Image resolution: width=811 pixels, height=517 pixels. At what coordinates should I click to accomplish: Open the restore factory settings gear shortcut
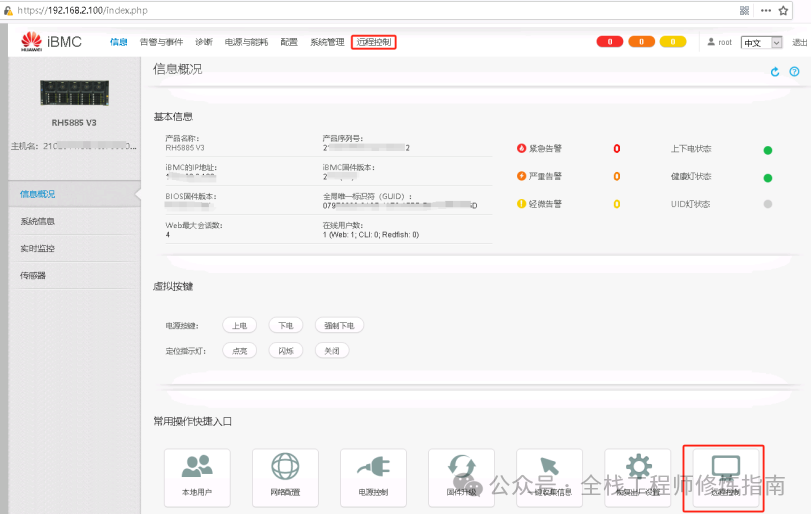[x=638, y=477]
